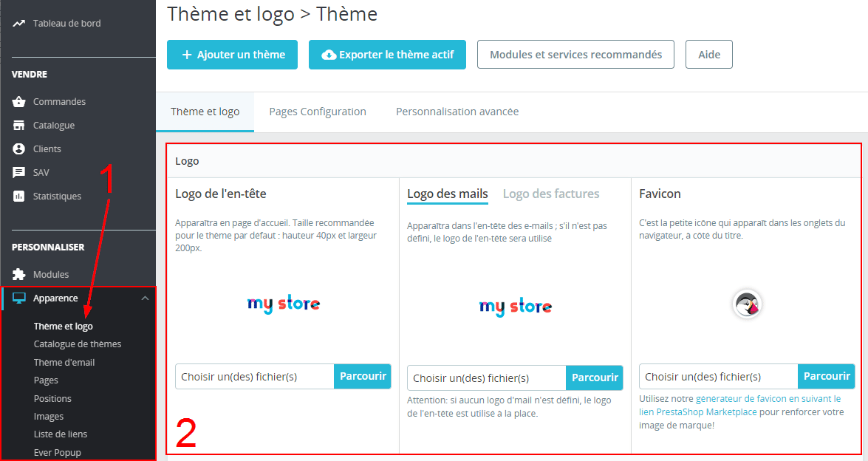The width and height of the screenshot is (868, 461).
Task: Select the Logo des factures tab
Action: pyautogui.click(x=551, y=194)
